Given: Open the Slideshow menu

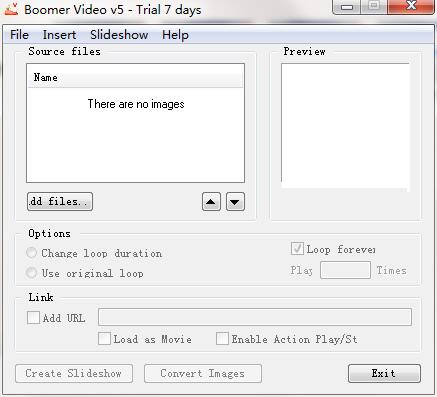Looking at the screenshot, I should 119,35.
